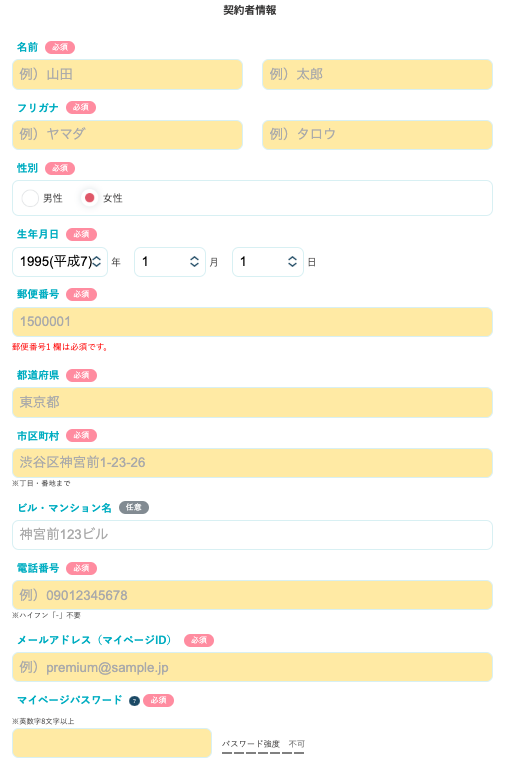Click the prefecture field with placeholder 東京都
The height and width of the screenshot is (774, 517).
[x=252, y=402]
